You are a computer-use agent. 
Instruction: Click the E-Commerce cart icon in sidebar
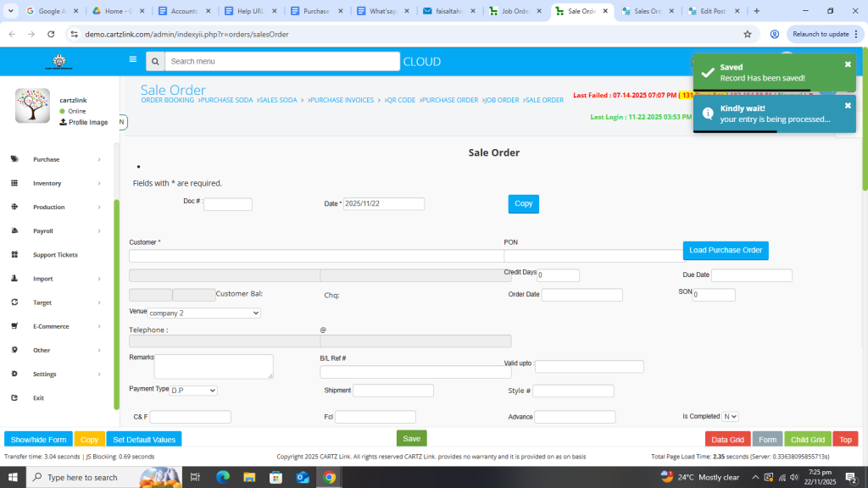pyautogui.click(x=14, y=326)
